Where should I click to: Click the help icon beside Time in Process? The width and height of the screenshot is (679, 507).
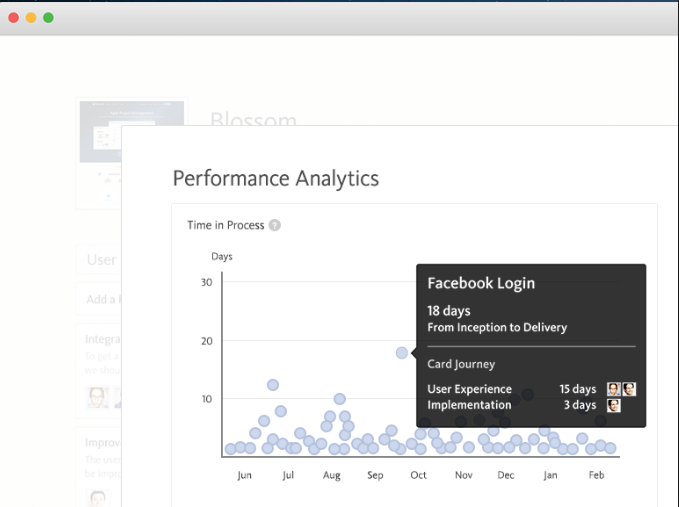(x=275, y=225)
